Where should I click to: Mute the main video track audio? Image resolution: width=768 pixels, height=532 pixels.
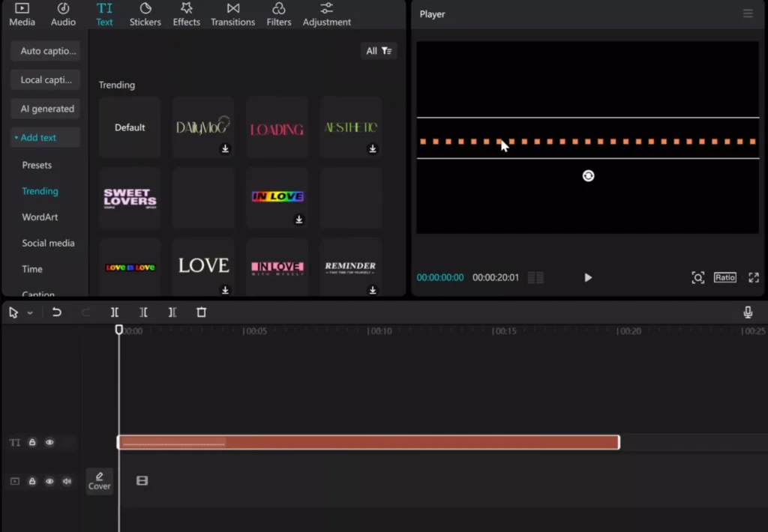click(67, 481)
